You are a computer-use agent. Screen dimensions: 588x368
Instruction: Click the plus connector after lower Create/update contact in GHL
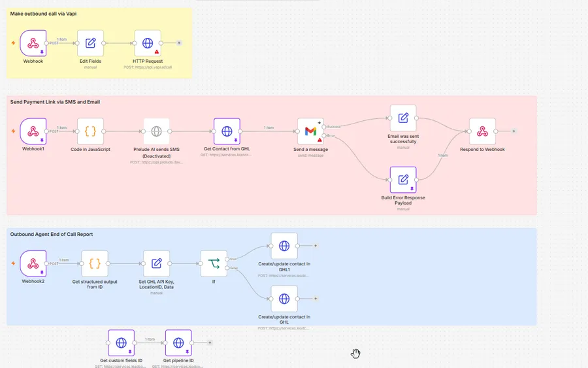[x=316, y=299]
